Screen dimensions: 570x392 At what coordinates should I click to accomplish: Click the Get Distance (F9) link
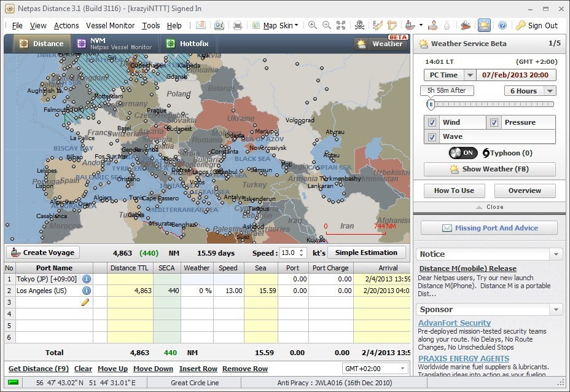pos(39,369)
